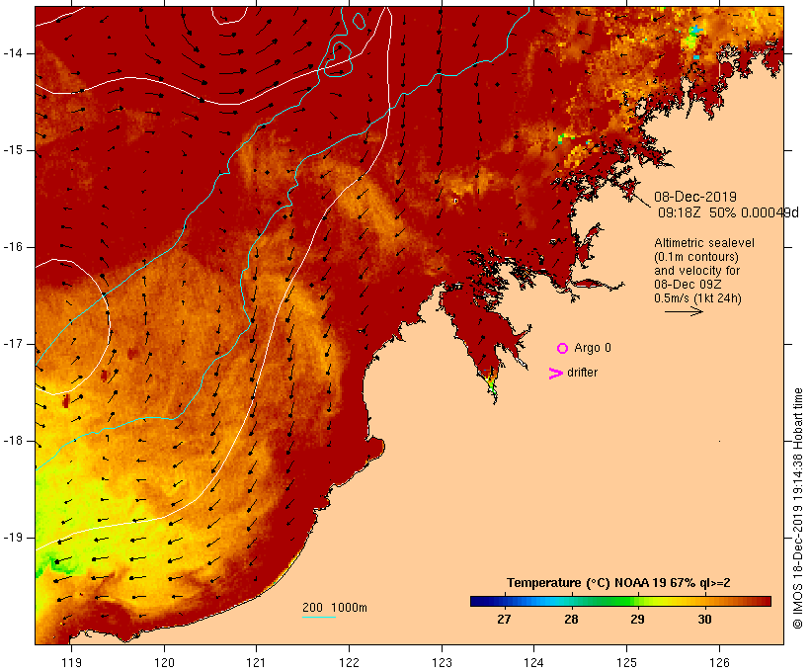Image resolution: width=810 pixels, height=672 pixels.
Task: Click the 120 longitude axis label
Action: coord(164,663)
